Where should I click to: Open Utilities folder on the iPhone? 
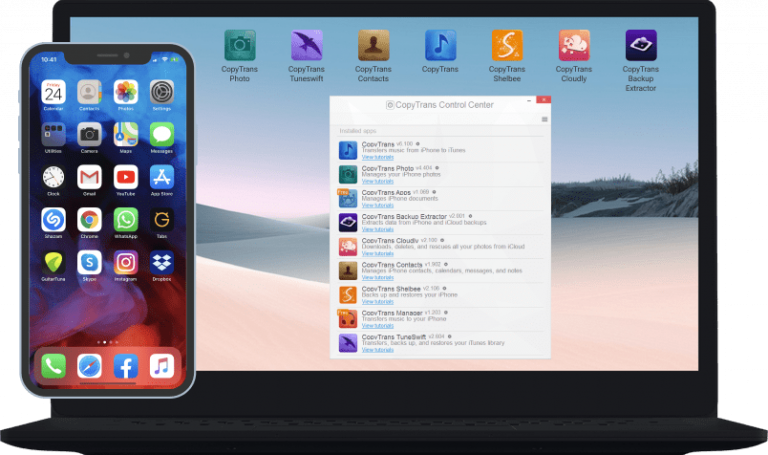53,135
